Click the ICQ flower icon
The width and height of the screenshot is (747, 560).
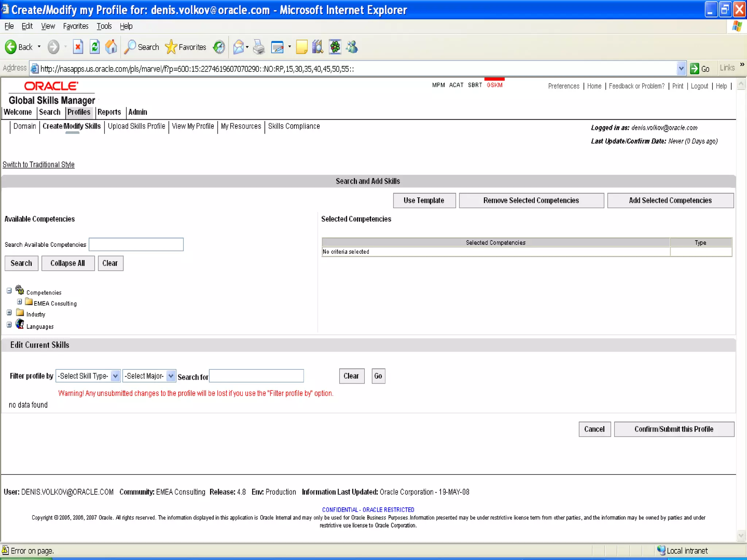(335, 47)
